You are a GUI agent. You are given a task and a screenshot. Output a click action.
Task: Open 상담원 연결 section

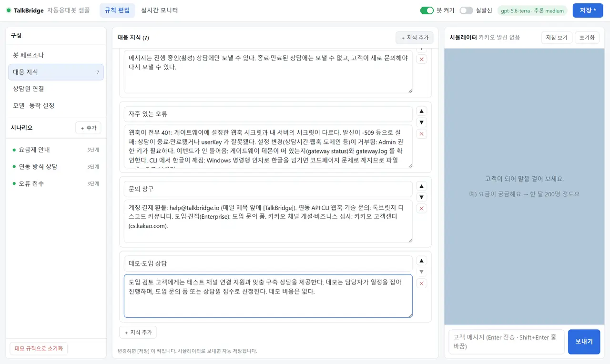point(56,89)
